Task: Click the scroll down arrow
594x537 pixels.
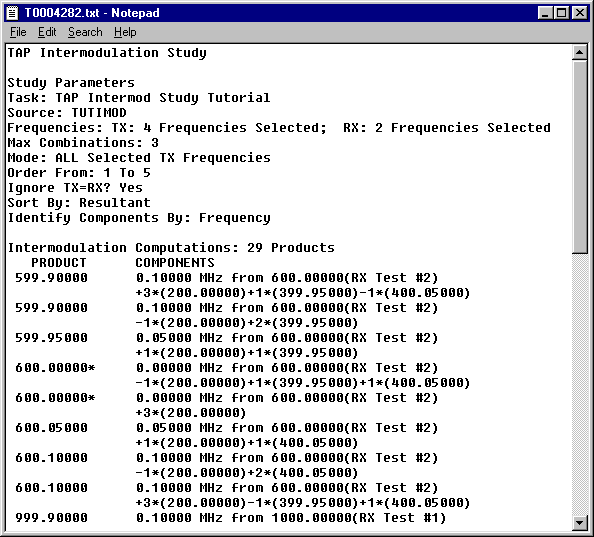Action: point(579,523)
